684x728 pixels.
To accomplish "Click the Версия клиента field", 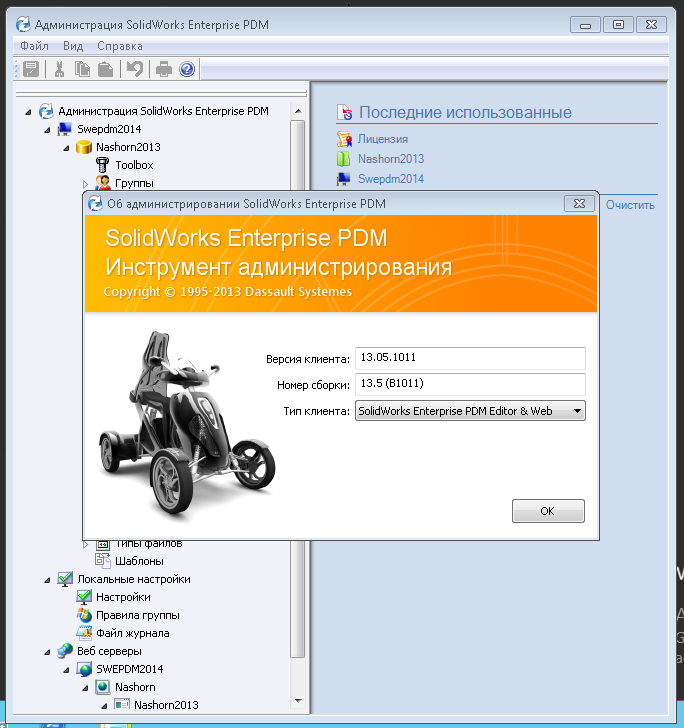I will click(470, 358).
